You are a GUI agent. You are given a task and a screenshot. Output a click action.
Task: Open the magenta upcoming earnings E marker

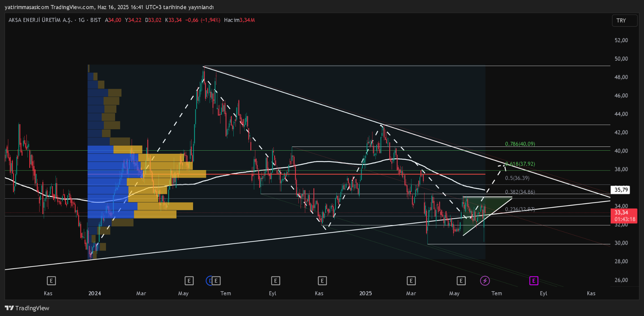(534, 280)
